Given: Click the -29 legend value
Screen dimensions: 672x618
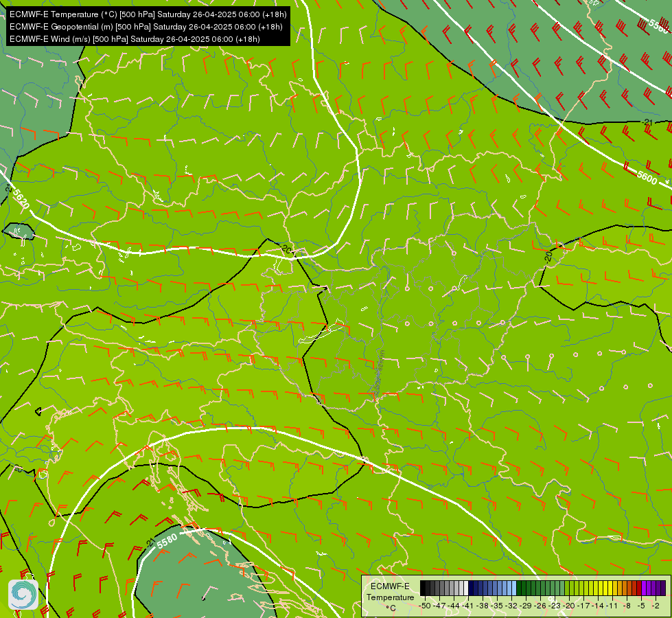Looking at the screenshot, I should [526, 606].
